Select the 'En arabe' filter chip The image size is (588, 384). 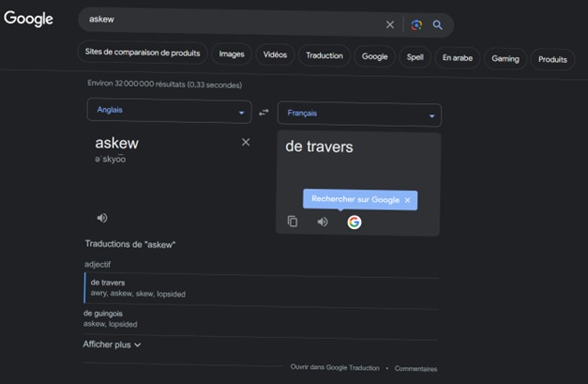point(458,58)
